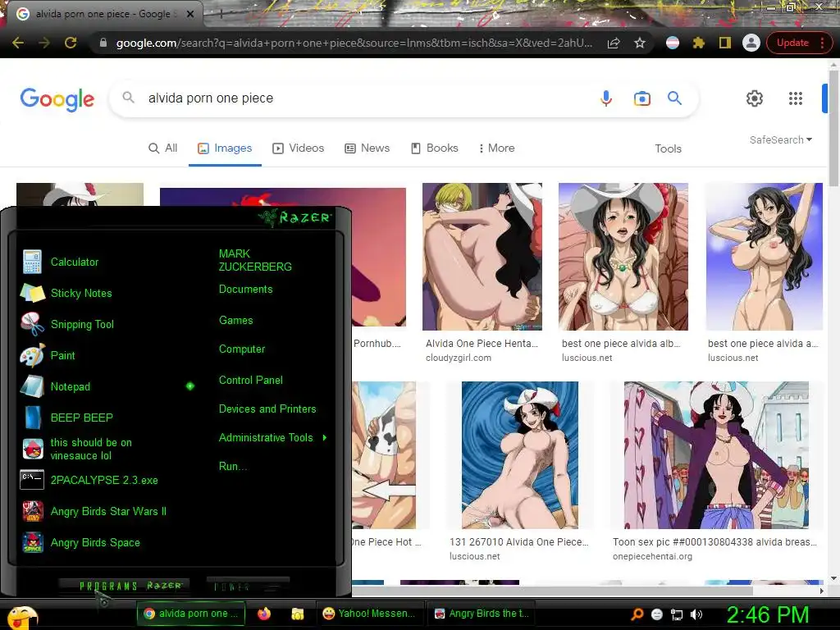Go to Google home via the logo
The image size is (840, 630).
click(57, 99)
